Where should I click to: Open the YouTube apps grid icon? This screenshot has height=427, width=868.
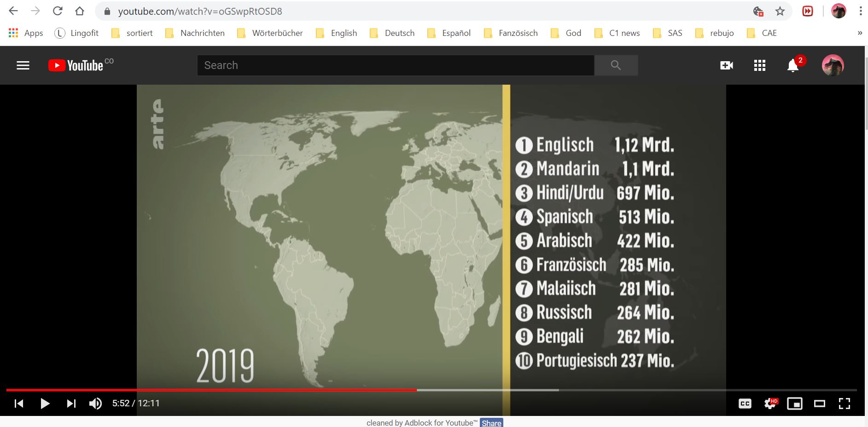tap(759, 65)
